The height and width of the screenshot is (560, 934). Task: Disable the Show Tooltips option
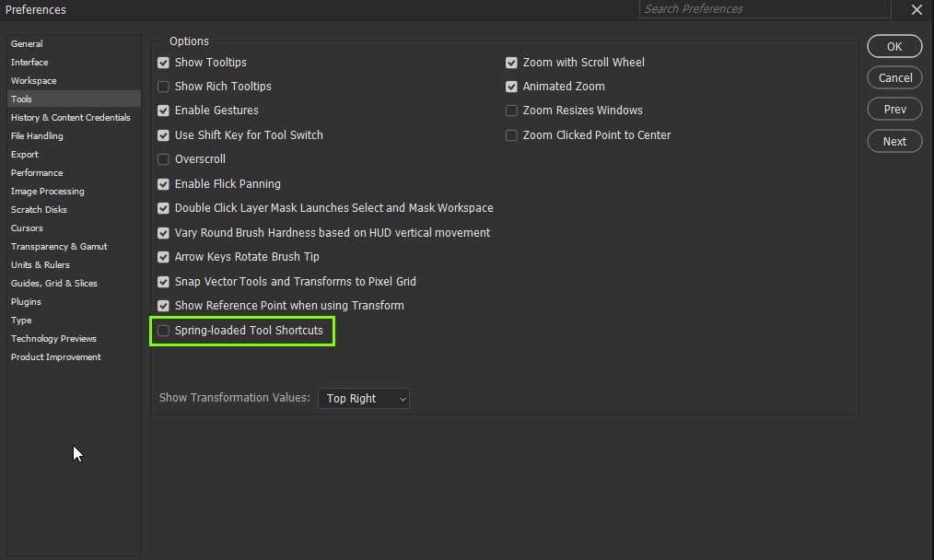click(x=163, y=63)
